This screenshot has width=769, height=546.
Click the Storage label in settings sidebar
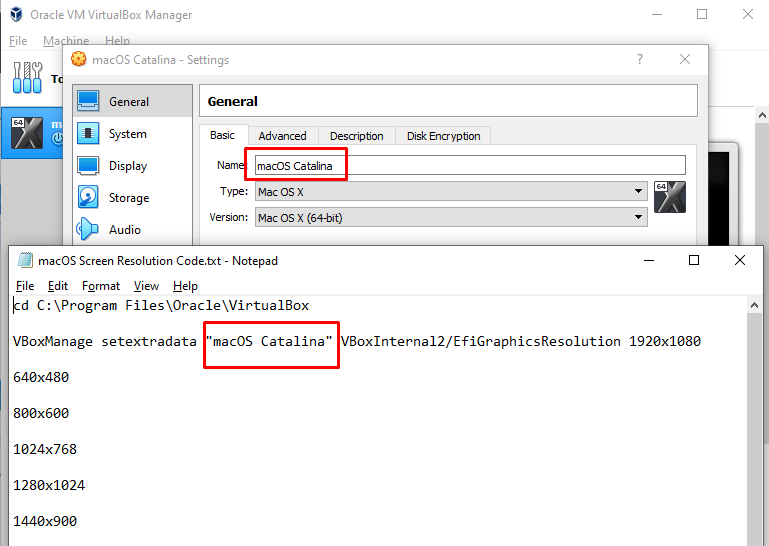[129, 198]
